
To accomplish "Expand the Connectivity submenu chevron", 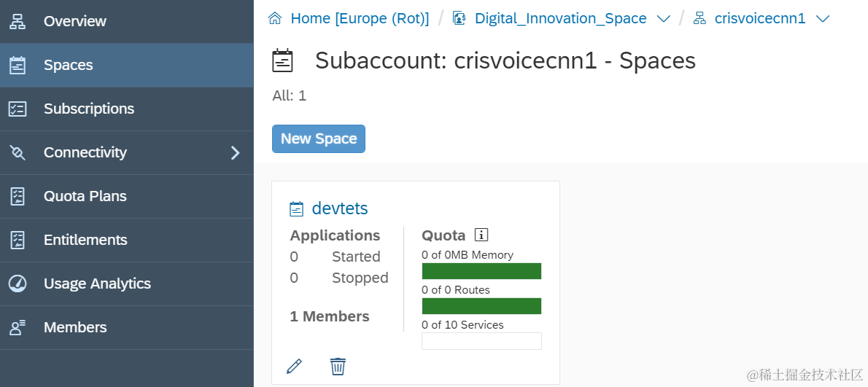I will click(235, 152).
